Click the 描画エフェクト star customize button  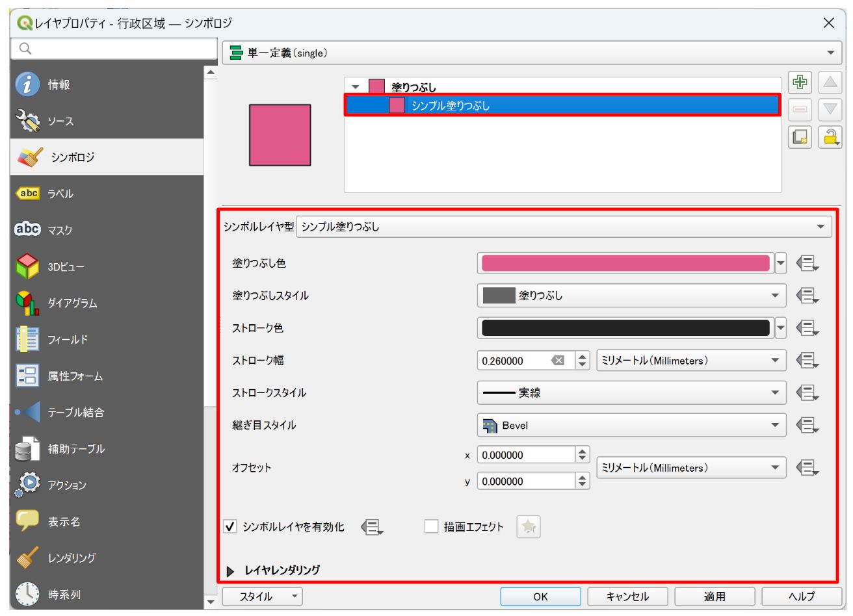pos(529,527)
